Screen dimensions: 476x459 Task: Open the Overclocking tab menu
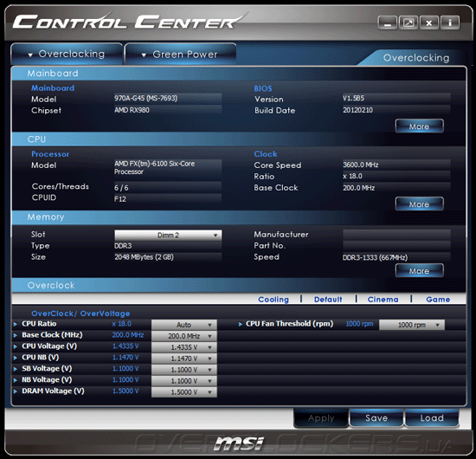pyautogui.click(x=67, y=54)
